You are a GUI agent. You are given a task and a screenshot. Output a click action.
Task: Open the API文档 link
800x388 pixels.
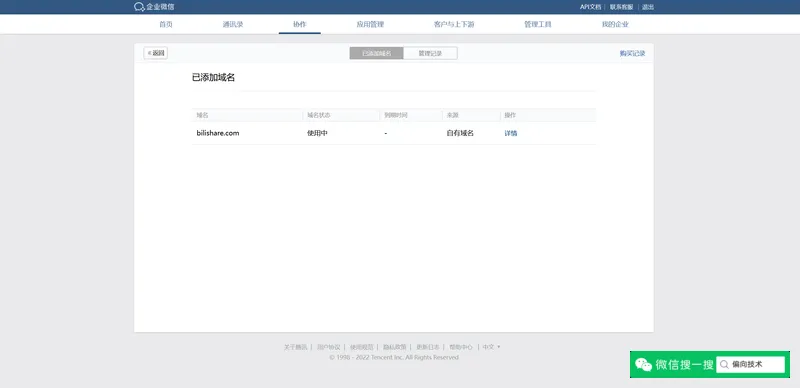[x=590, y=7]
